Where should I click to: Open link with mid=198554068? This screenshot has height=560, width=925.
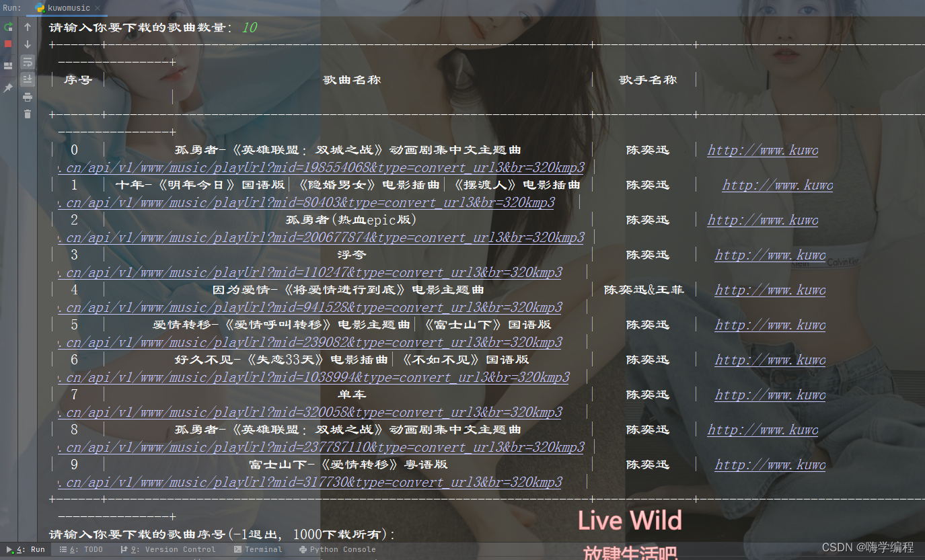(x=321, y=167)
